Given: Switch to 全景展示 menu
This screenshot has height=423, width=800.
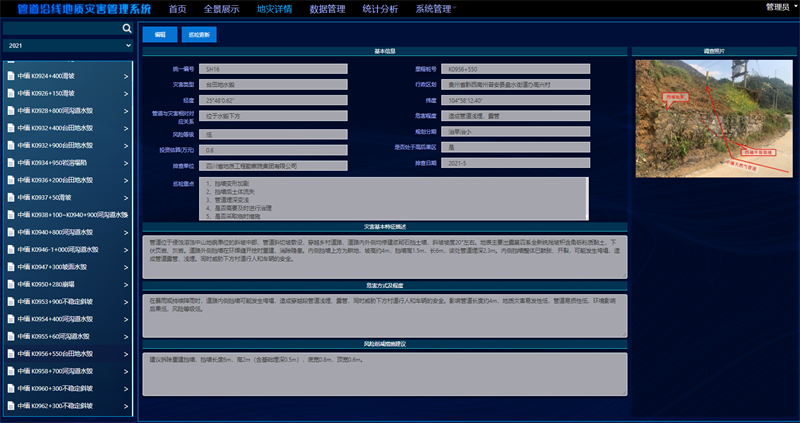Looking at the screenshot, I should tap(221, 8).
